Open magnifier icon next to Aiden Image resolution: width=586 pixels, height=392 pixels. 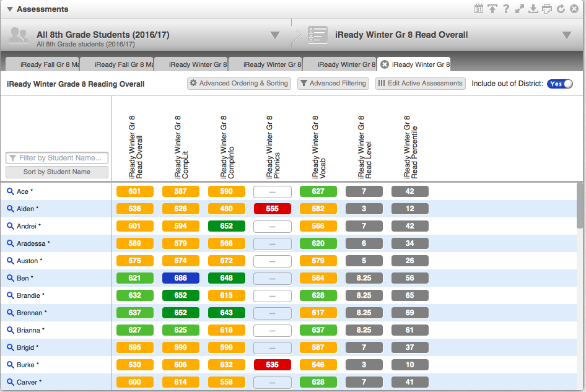coord(11,209)
